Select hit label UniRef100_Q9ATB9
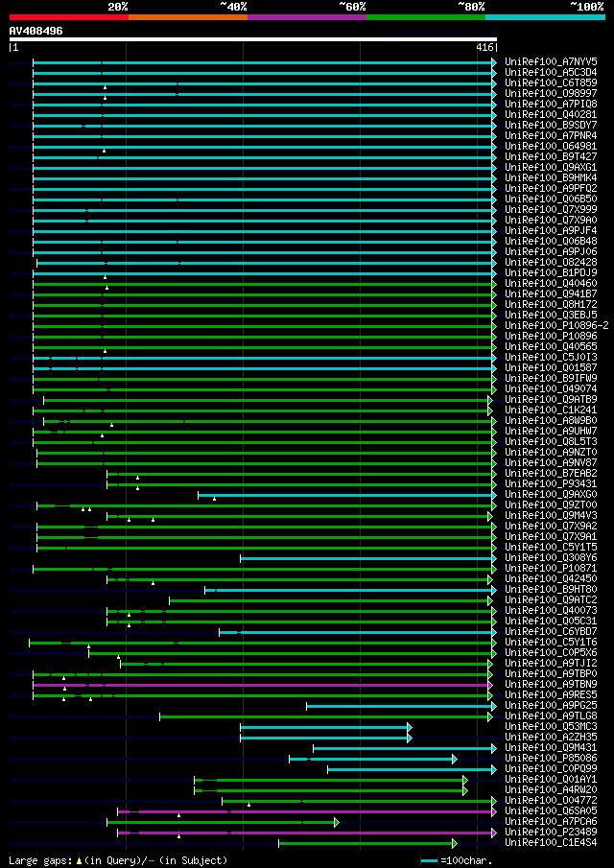614x868 pixels. 551,399
